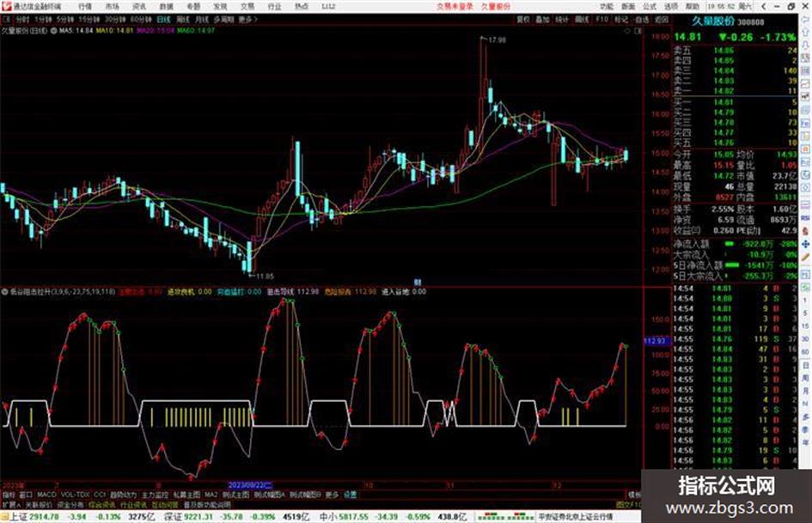
Task: Select the 周线 weekly chart period
Action: (x=183, y=19)
